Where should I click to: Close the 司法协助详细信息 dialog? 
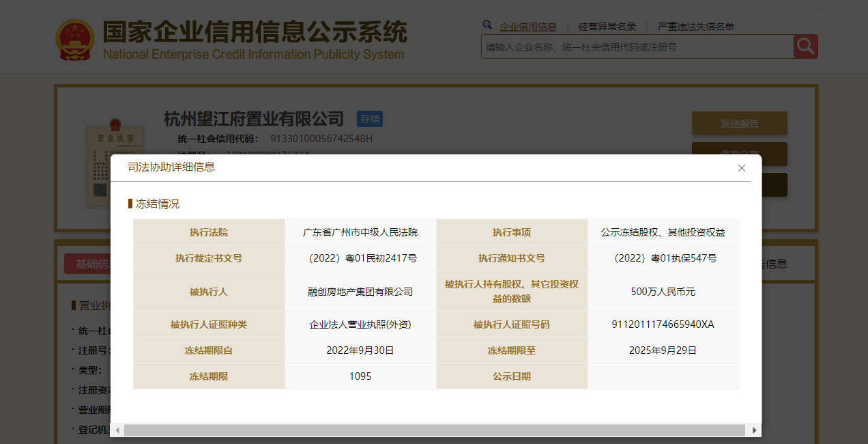pyautogui.click(x=742, y=168)
